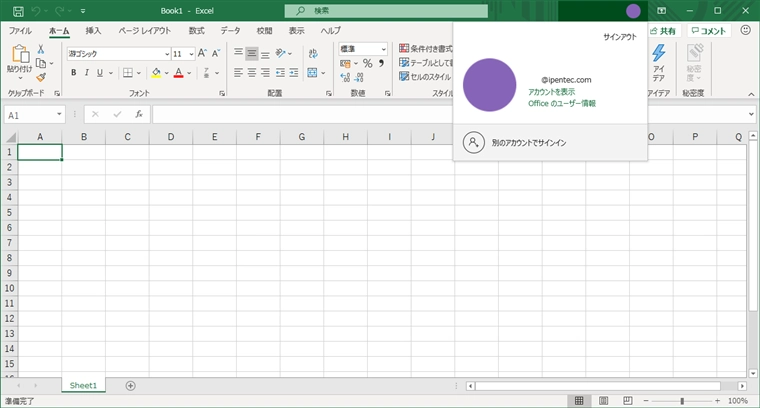
Task: Apply cell borders icon
Action: click(x=127, y=73)
